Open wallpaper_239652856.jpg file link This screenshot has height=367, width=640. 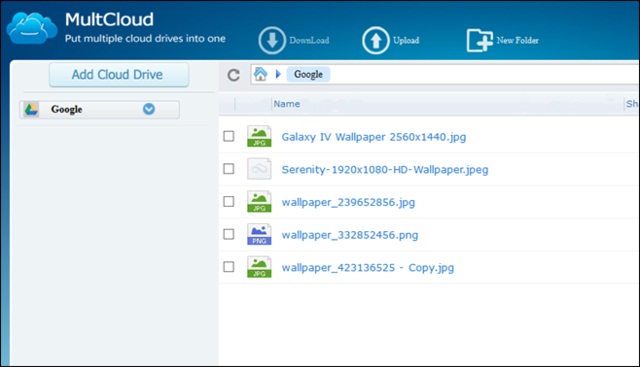[x=348, y=202]
